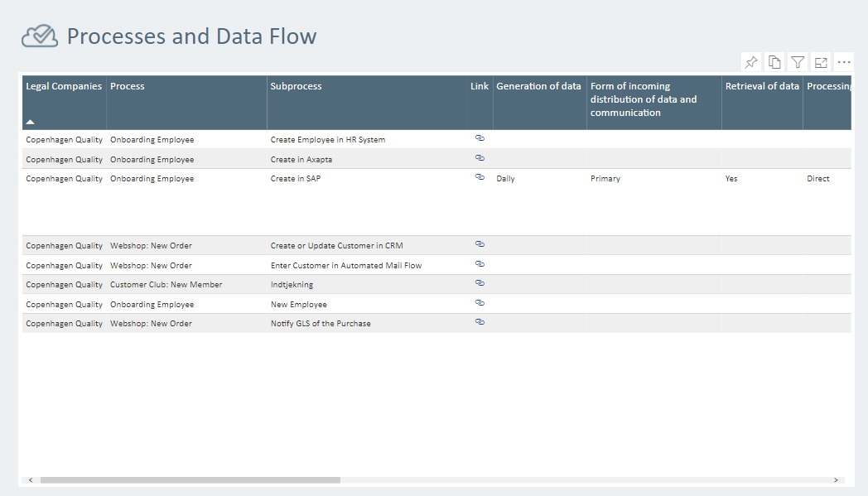
Task: Pin the Processes and Data Flow visual
Action: (750, 62)
